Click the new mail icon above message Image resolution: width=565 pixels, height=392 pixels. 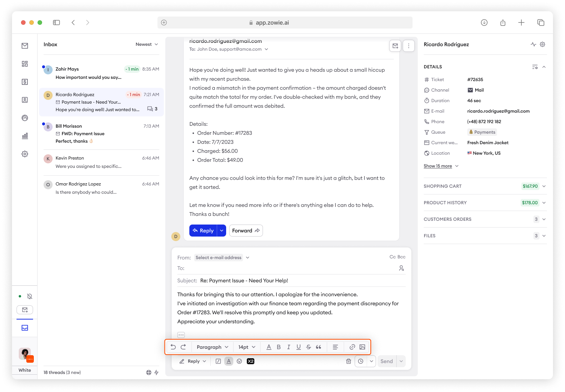395,46
